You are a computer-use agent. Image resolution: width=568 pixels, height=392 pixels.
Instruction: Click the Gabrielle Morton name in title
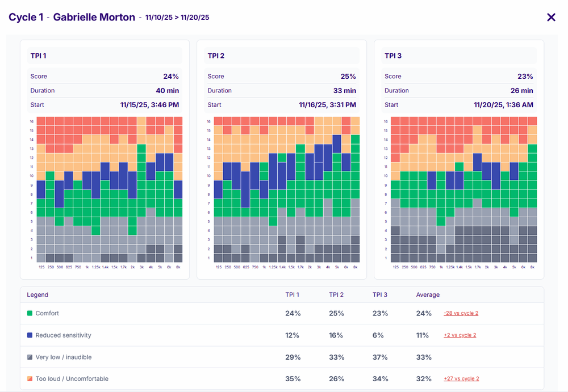pyautogui.click(x=94, y=17)
